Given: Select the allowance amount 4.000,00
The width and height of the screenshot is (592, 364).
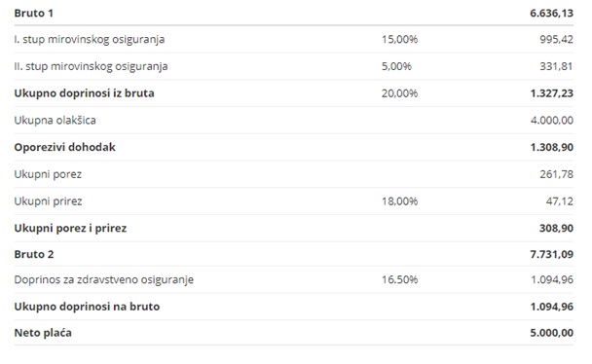Looking at the screenshot, I should click(x=552, y=121).
